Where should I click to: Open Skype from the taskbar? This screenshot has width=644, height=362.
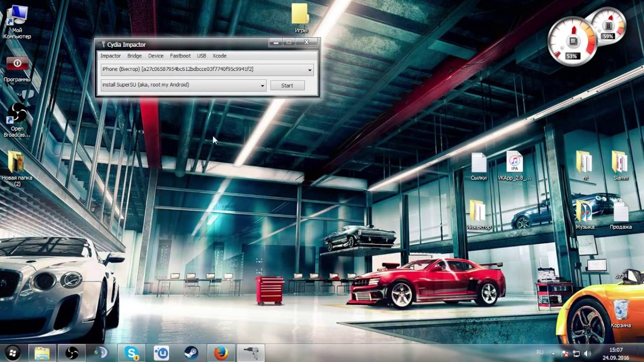pyautogui.click(x=132, y=353)
